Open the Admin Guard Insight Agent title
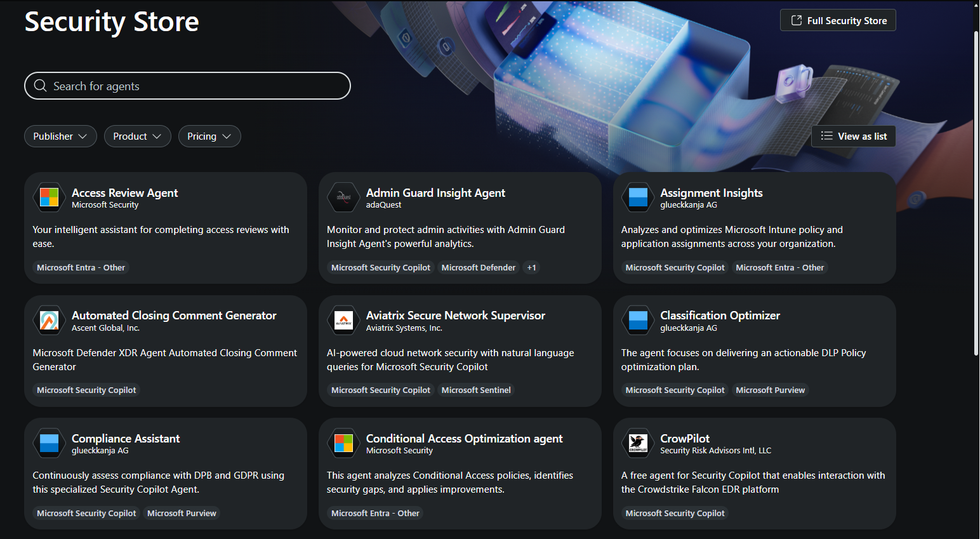980x539 pixels. point(435,193)
